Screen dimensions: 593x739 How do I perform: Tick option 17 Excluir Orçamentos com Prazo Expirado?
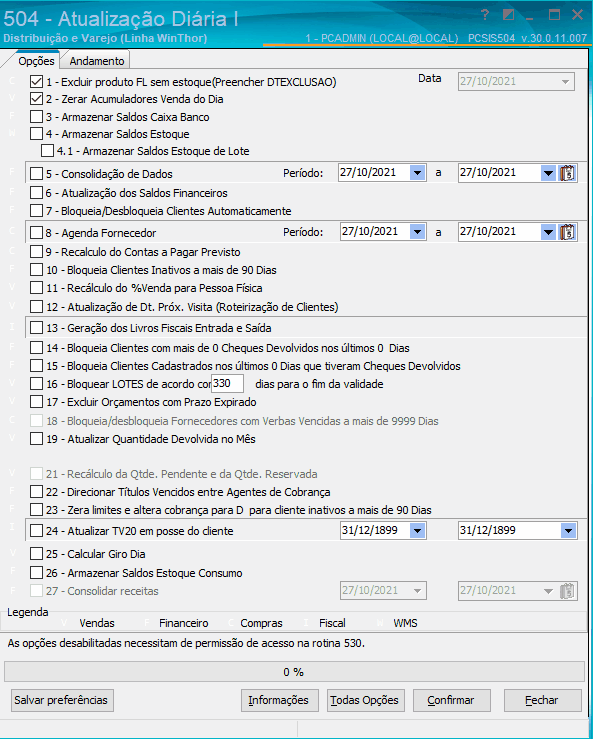pyautogui.click(x=36, y=402)
